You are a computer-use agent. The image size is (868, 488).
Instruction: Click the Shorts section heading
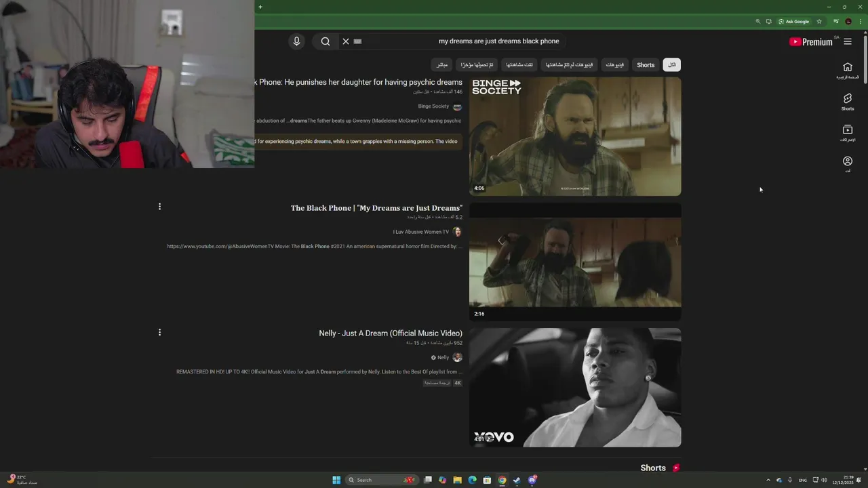coord(653,468)
